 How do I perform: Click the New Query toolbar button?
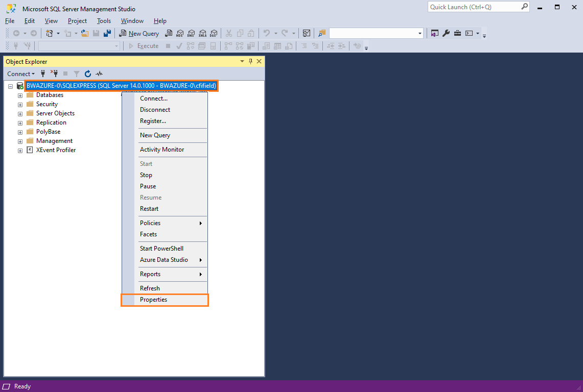139,33
